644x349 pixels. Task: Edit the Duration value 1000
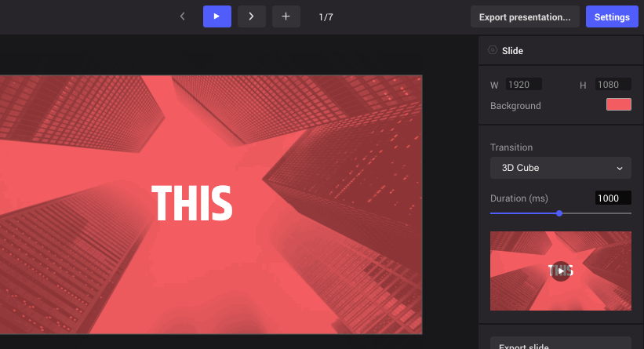(613, 198)
